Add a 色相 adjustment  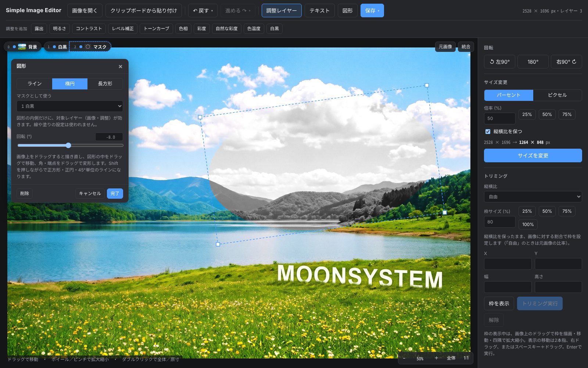click(183, 29)
